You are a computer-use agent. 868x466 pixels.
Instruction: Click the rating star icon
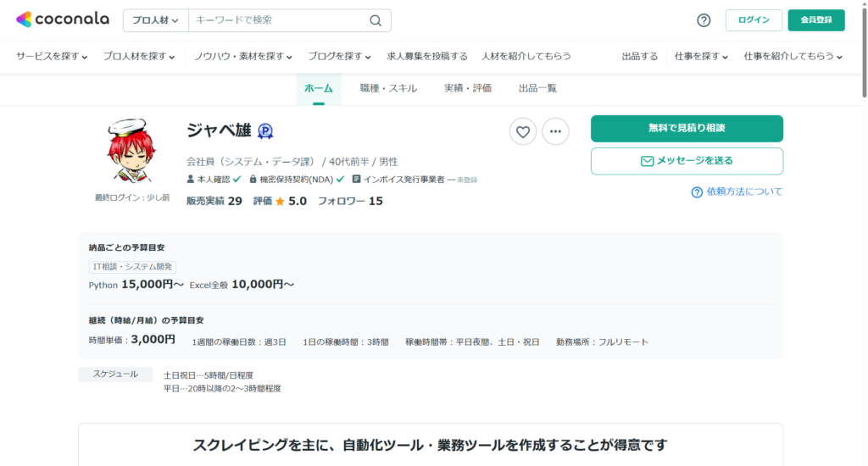pos(280,202)
